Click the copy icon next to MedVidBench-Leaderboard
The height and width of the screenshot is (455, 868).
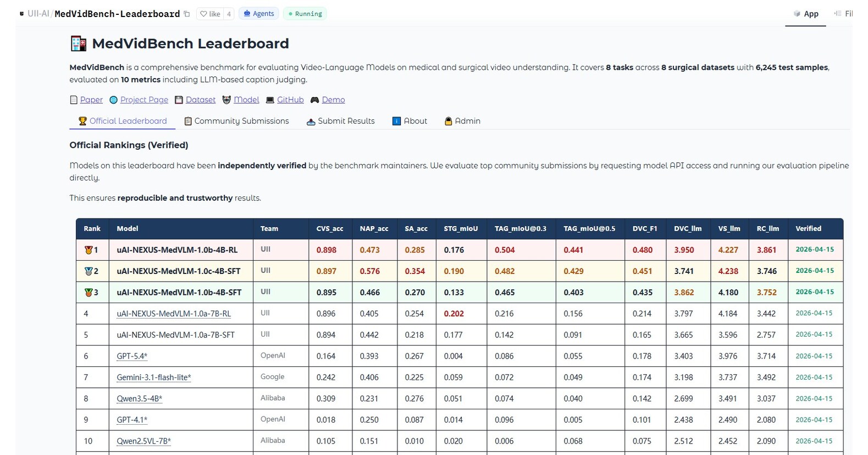coord(187,14)
